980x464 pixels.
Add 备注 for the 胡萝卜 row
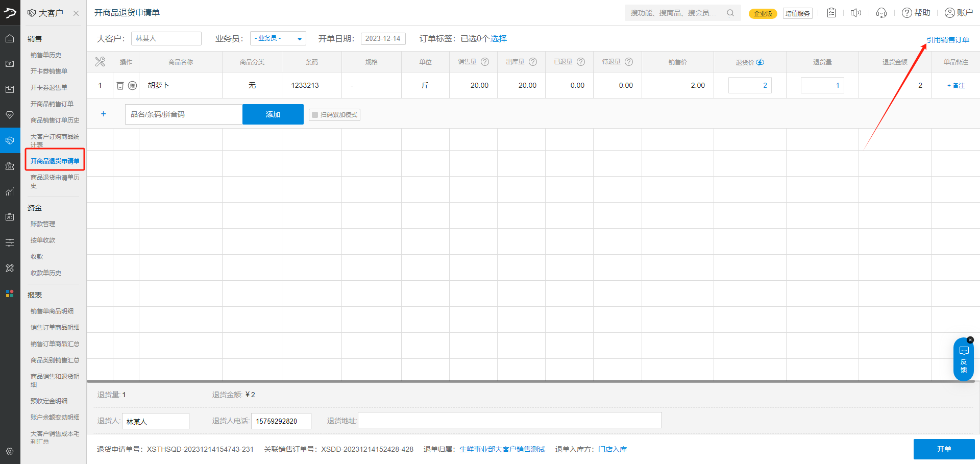pos(956,86)
